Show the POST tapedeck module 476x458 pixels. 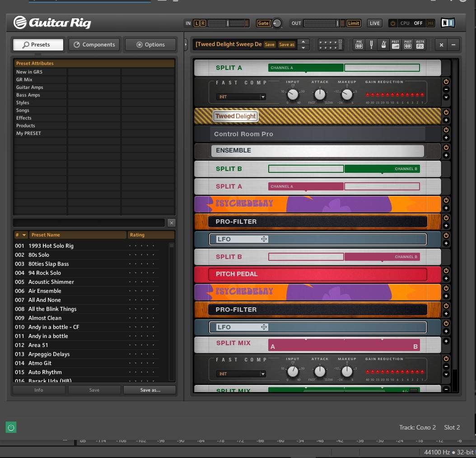coord(408,45)
